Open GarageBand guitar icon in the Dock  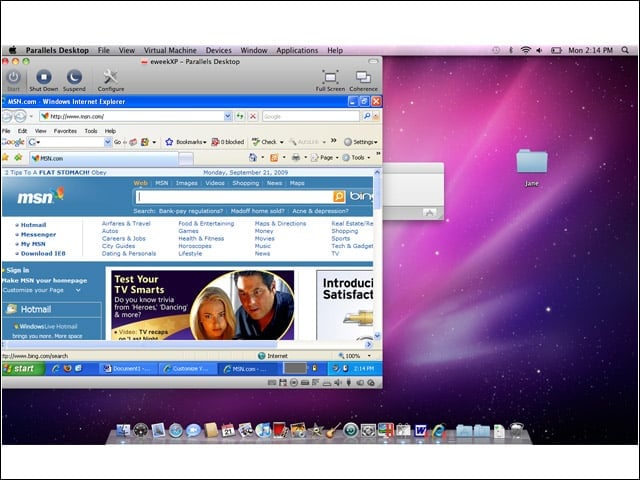(333, 431)
